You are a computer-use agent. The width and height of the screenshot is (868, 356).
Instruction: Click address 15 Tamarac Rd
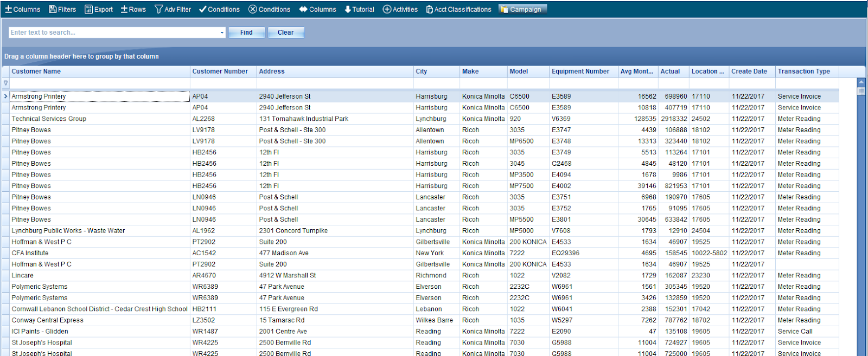click(282, 320)
